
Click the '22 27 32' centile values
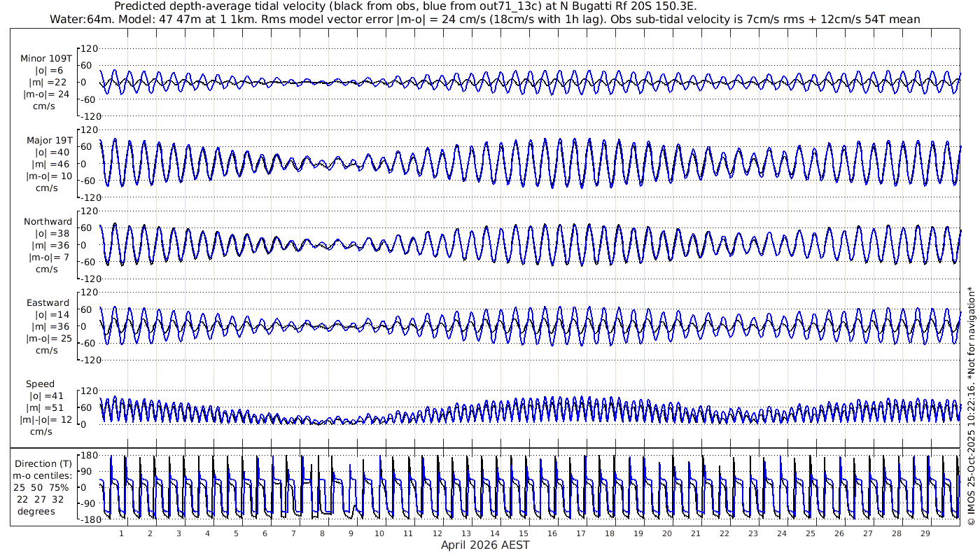tap(41, 499)
